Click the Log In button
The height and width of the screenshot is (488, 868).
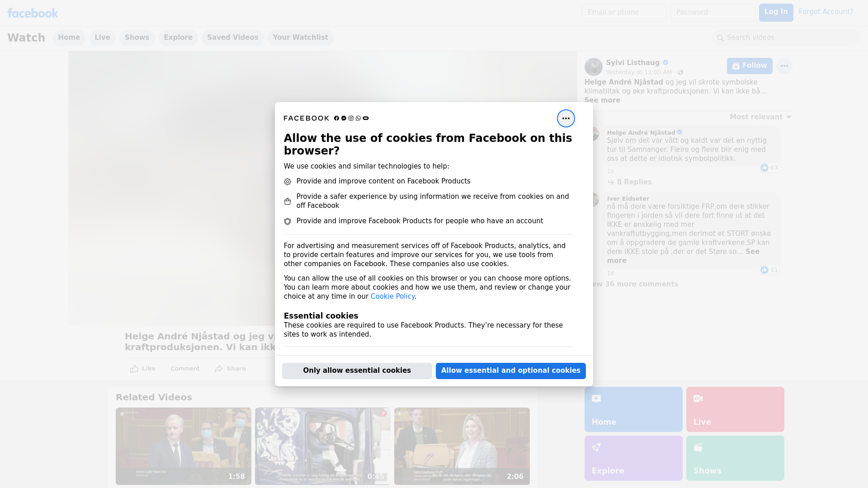776,13
